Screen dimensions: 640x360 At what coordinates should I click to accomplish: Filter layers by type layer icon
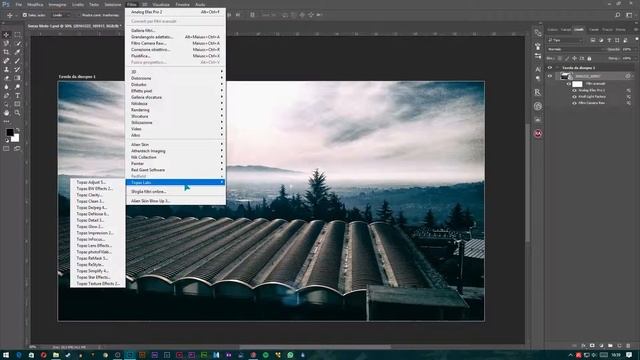click(609, 40)
